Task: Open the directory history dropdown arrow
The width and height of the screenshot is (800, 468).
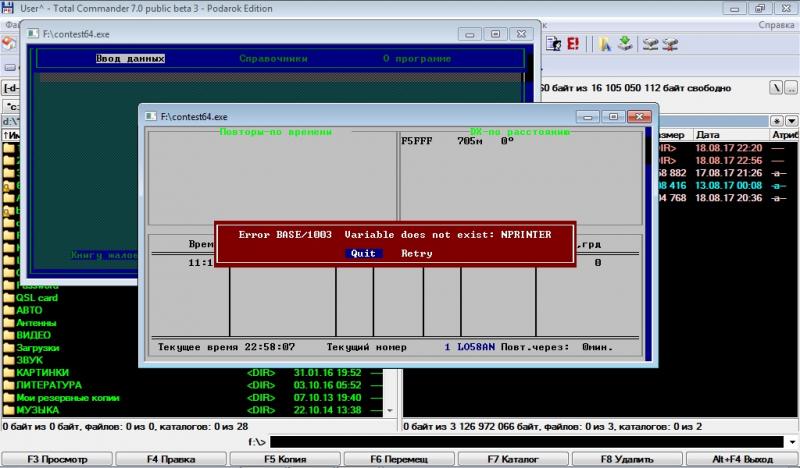Action: [x=790, y=120]
